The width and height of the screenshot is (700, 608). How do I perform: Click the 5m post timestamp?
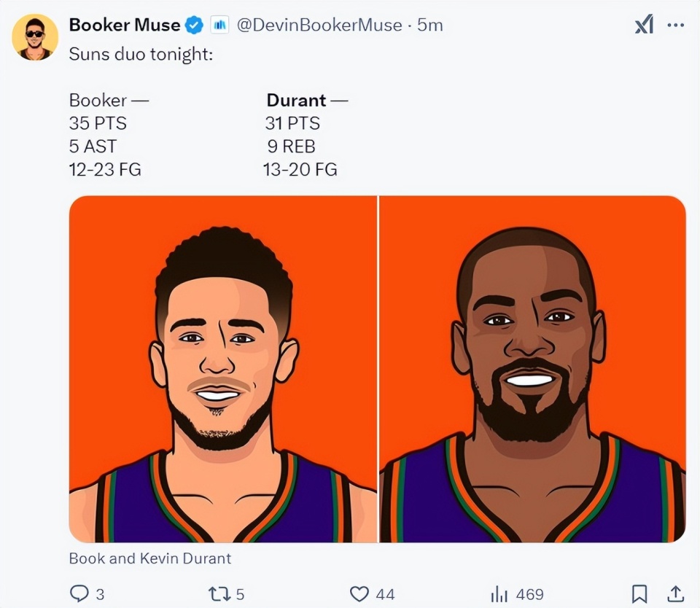429,26
